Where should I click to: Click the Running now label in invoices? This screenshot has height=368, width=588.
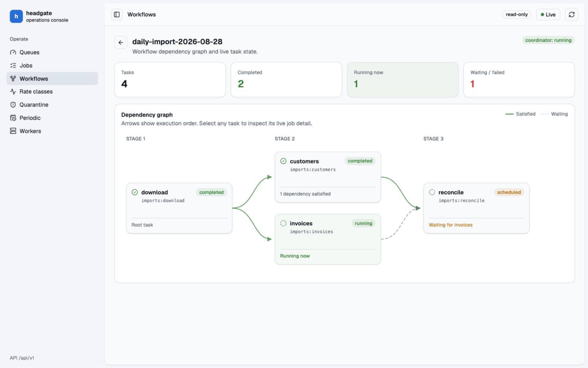coord(295,256)
